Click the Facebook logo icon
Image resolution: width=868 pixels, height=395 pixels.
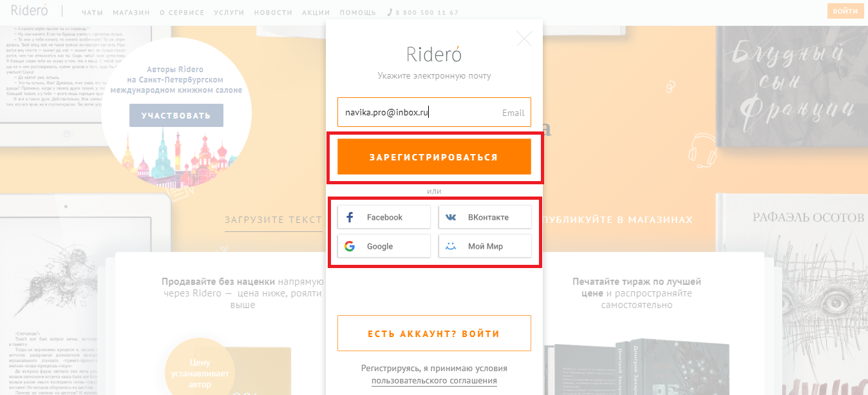[350, 217]
